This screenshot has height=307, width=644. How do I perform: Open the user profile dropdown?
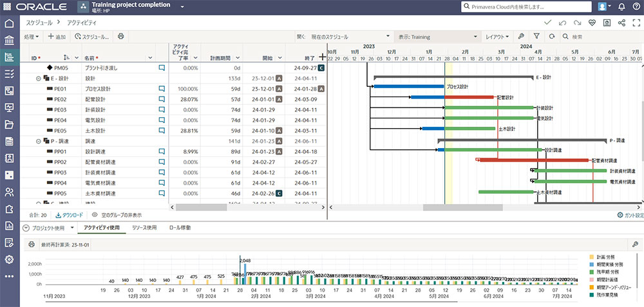point(605,6)
